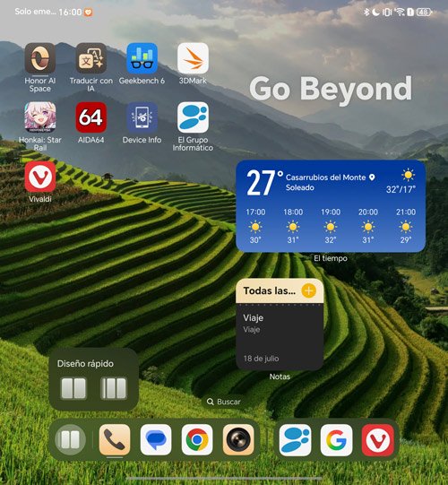Tap the split-layout button in dock
The image size is (448, 485).
[x=70, y=440]
